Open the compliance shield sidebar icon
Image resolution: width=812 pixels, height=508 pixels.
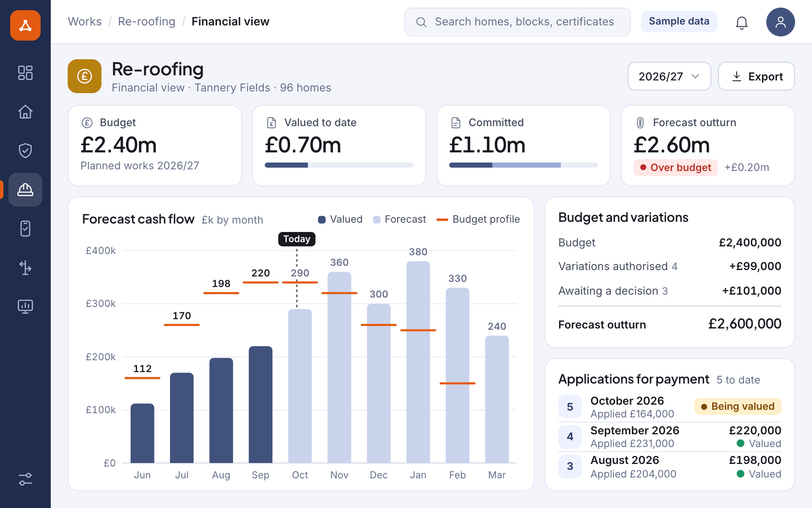point(25,151)
